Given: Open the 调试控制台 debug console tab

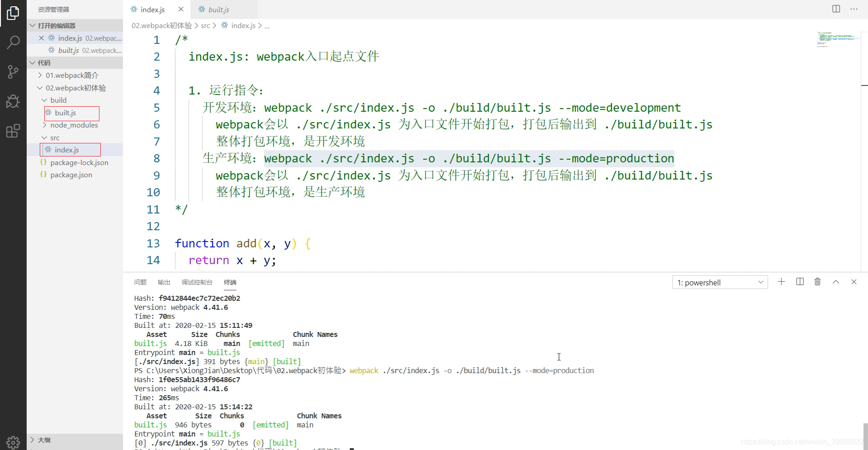Looking at the screenshot, I should (197, 282).
